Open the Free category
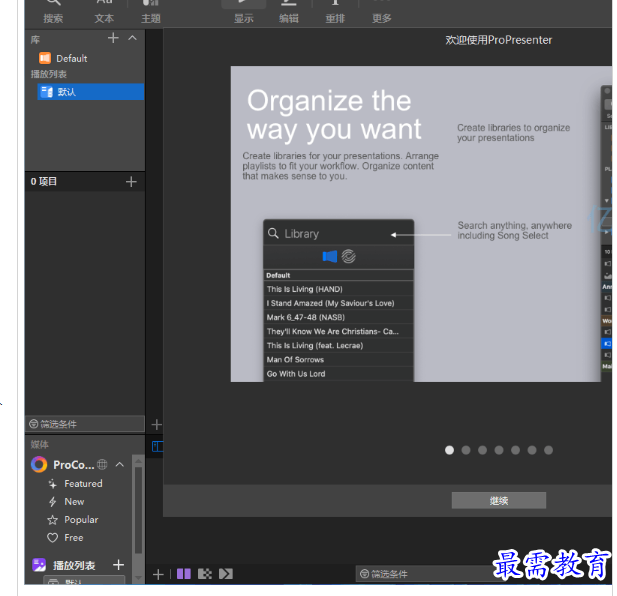Screen dimensions: 617x596 point(74,538)
